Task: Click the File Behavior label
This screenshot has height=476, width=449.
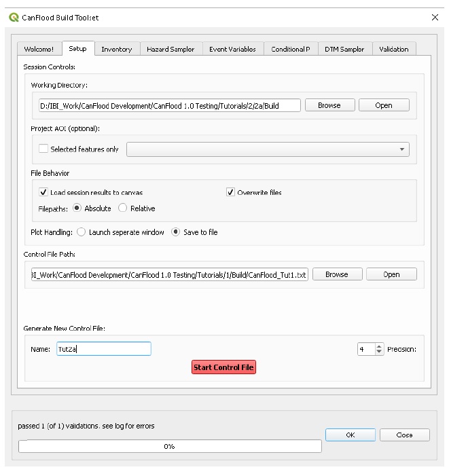Action: coord(50,173)
